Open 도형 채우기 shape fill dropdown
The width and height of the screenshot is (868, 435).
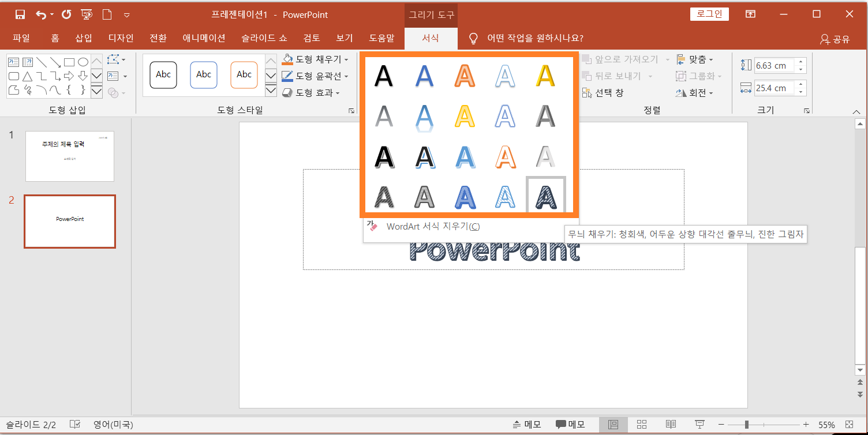tap(316, 59)
